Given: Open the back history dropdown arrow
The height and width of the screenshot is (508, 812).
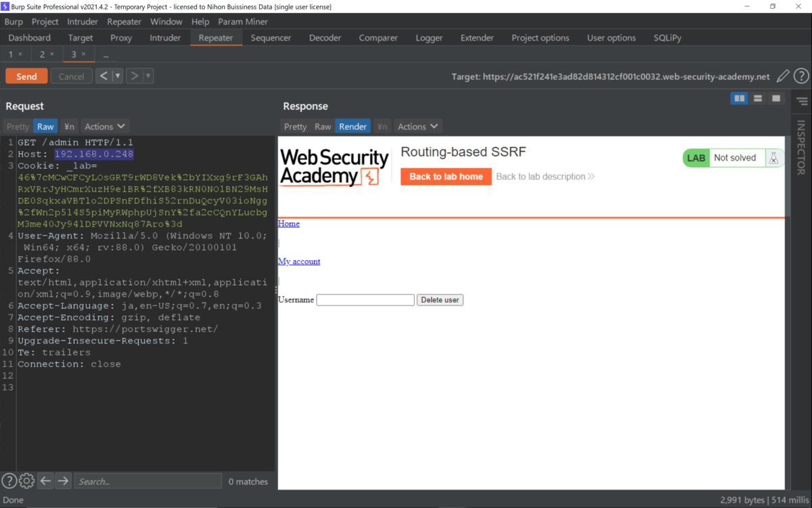Looking at the screenshot, I should tap(118, 76).
